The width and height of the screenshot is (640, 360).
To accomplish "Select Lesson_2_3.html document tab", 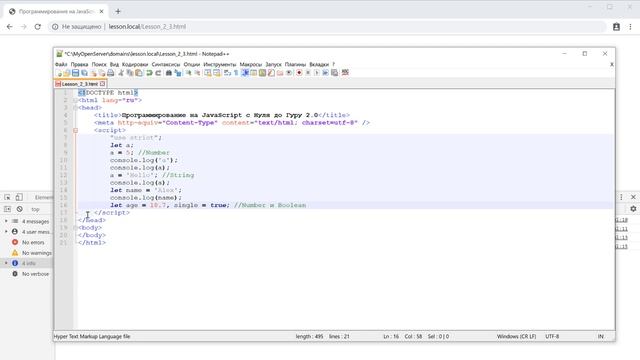I will [x=80, y=84].
